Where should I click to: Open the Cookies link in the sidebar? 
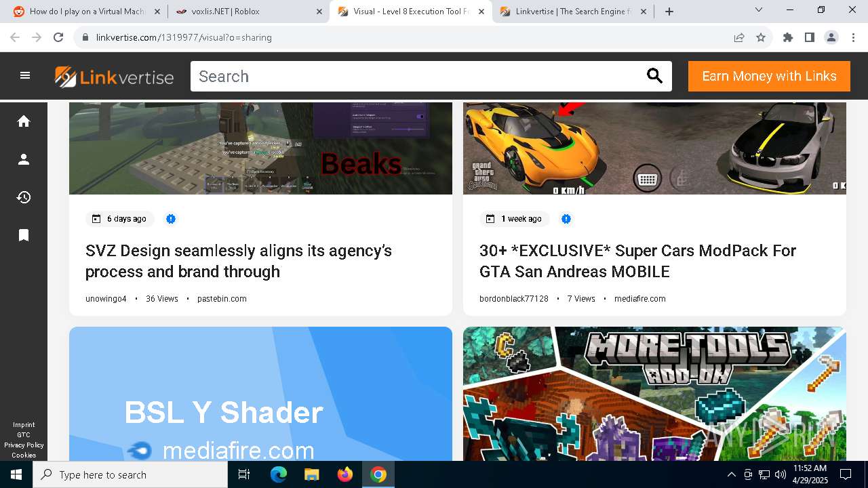point(24,455)
